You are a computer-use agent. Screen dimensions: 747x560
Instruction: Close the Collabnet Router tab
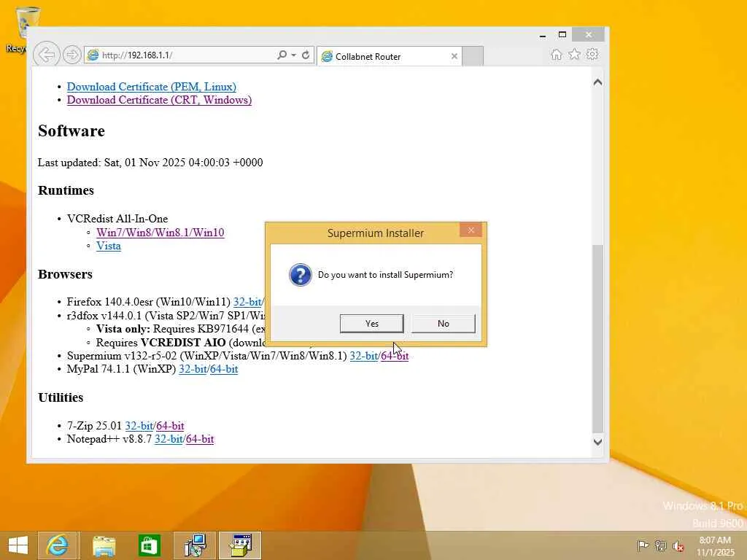coord(454,56)
